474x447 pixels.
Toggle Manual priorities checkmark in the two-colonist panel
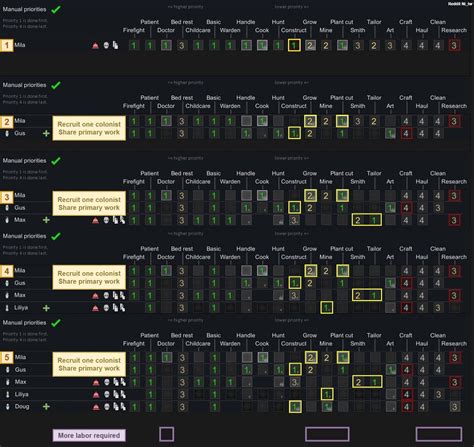click(x=56, y=85)
